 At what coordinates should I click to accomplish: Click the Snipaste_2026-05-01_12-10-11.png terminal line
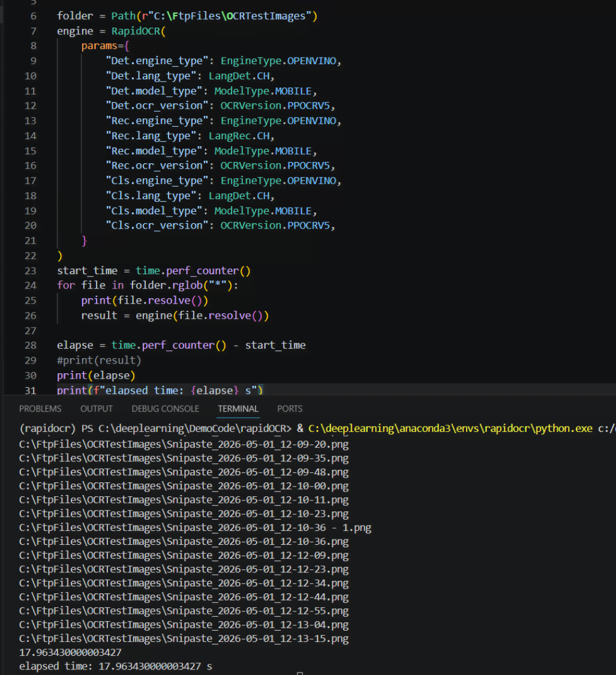pyautogui.click(x=184, y=500)
